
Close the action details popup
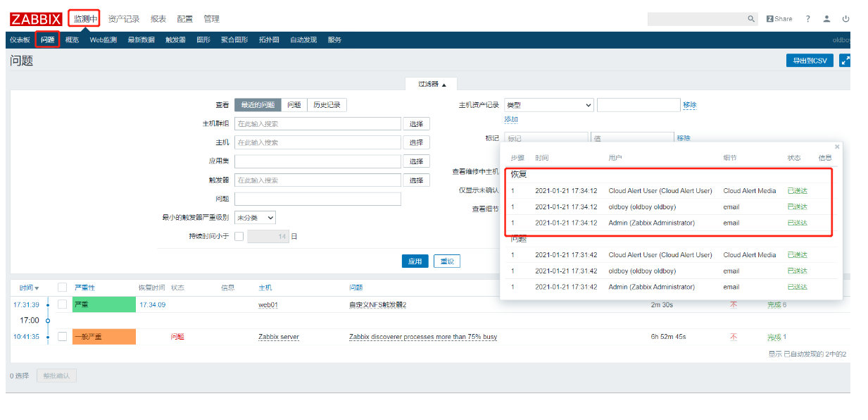[837, 147]
